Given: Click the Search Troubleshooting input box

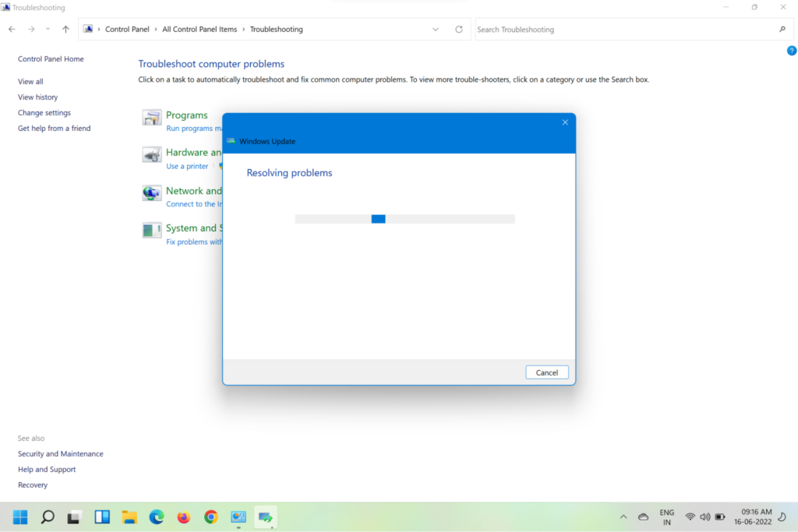Looking at the screenshot, I should pyautogui.click(x=623, y=30).
